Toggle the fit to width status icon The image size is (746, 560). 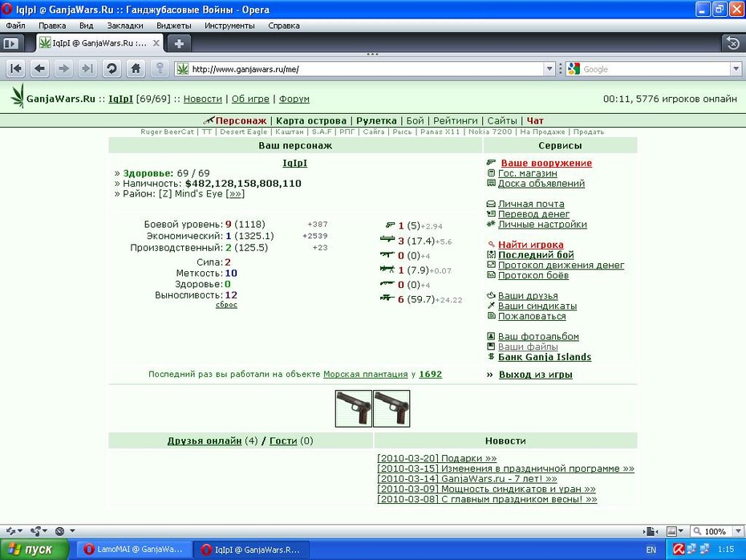point(651,531)
